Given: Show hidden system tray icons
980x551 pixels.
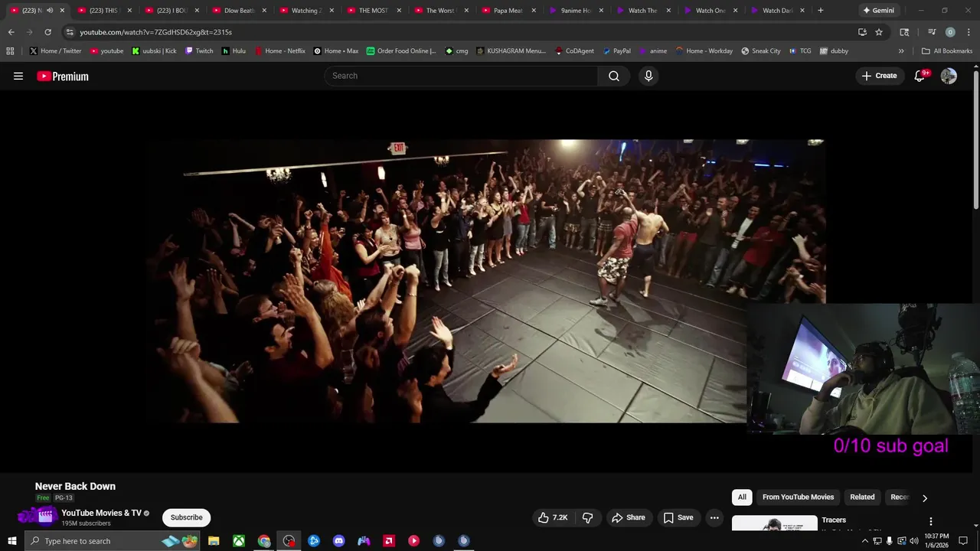Looking at the screenshot, I should coord(865,541).
